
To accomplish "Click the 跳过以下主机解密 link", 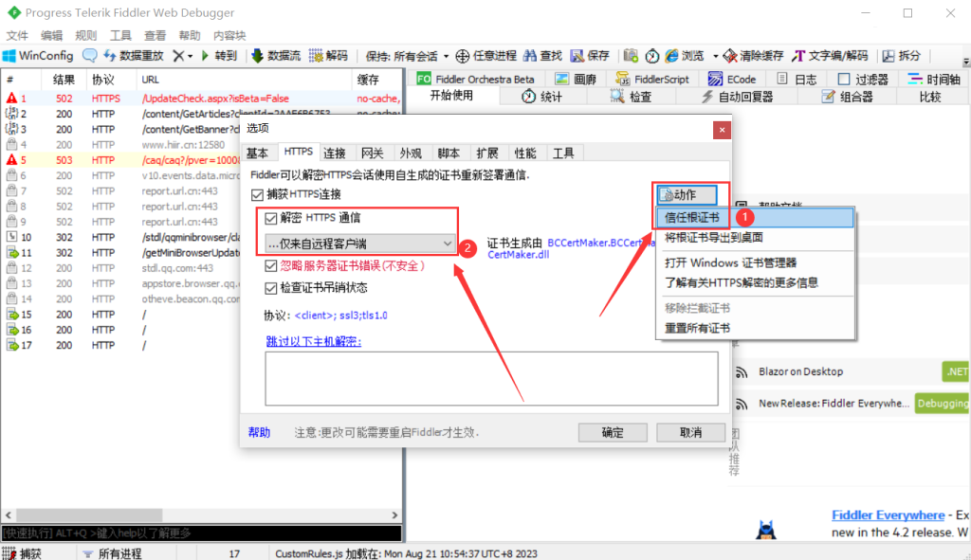I will point(313,341).
